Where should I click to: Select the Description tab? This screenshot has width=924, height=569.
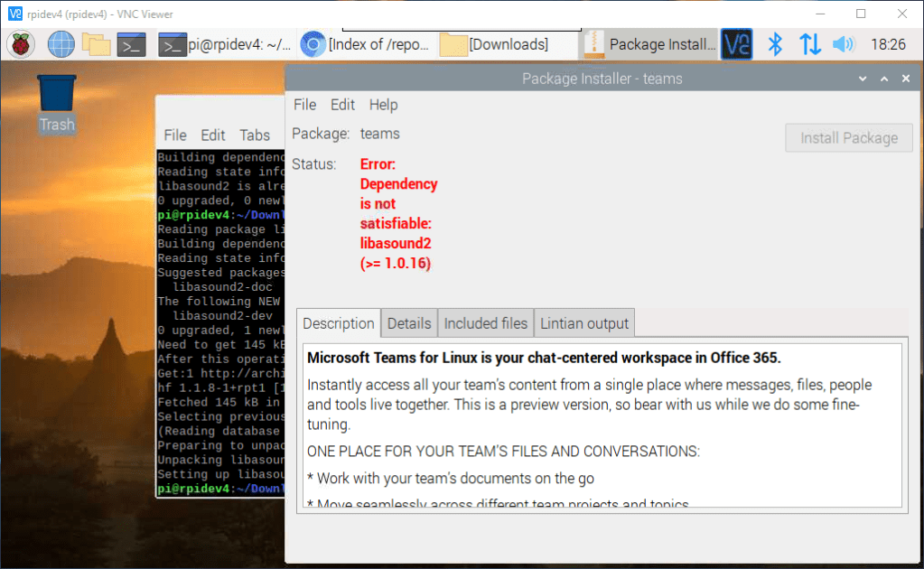[x=339, y=322]
